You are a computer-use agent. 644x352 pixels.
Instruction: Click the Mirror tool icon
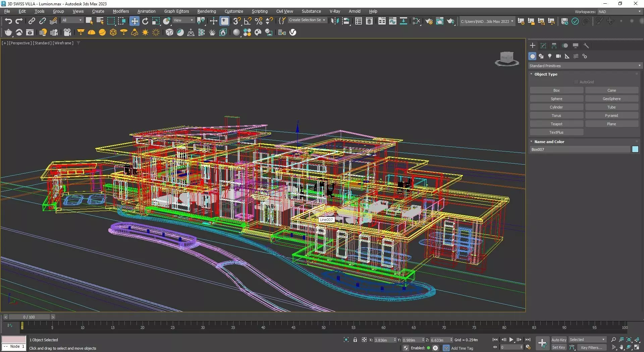[334, 21]
